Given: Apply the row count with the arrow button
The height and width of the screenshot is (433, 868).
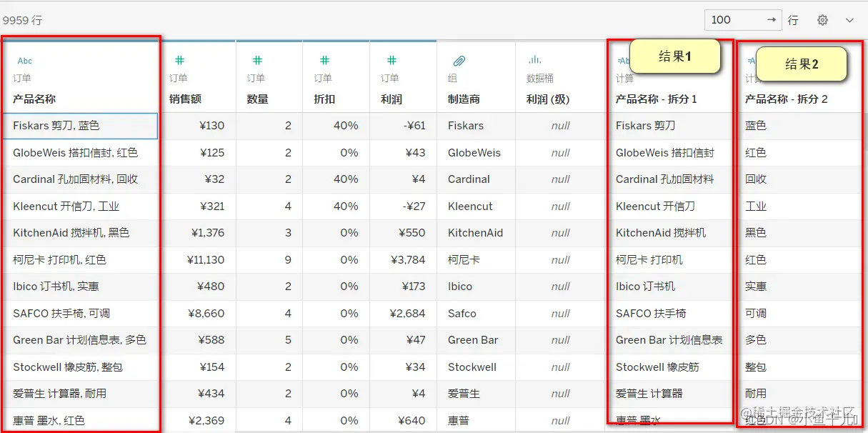Looking at the screenshot, I should point(772,20).
